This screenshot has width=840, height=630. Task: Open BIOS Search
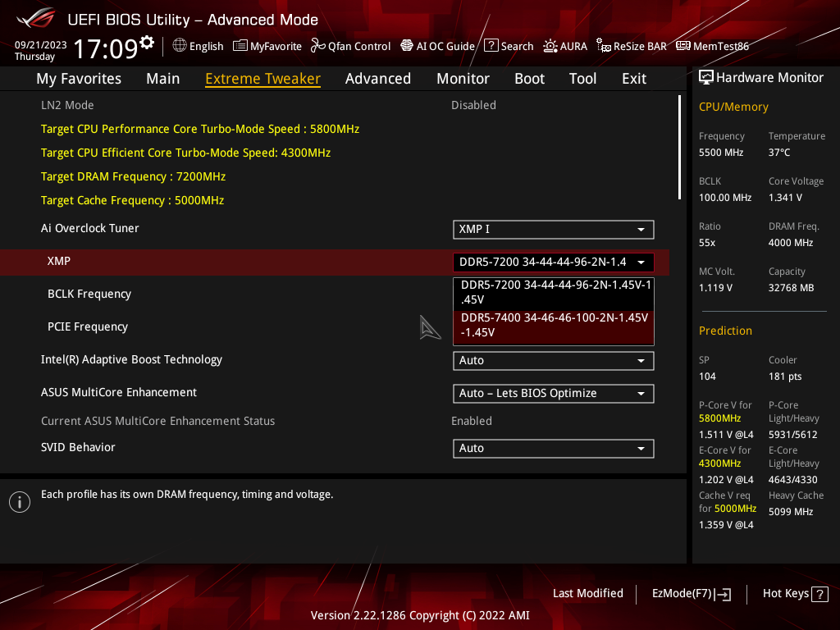(509, 46)
